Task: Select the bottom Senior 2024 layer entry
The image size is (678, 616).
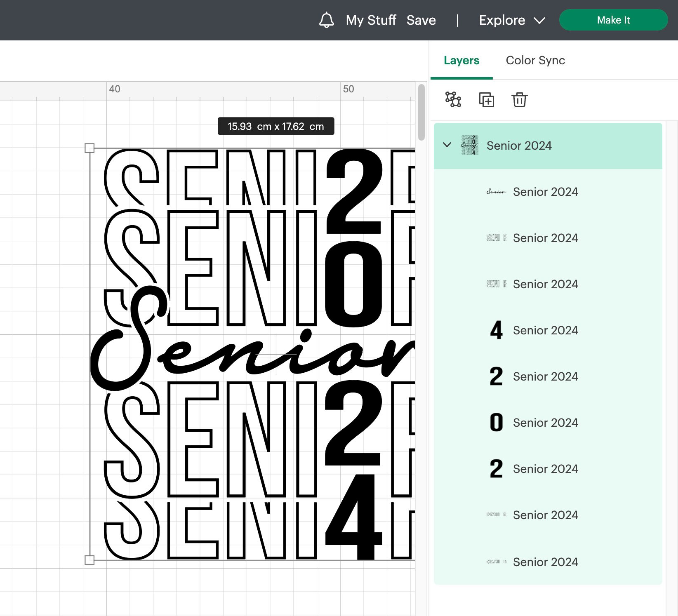Action: pos(545,562)
